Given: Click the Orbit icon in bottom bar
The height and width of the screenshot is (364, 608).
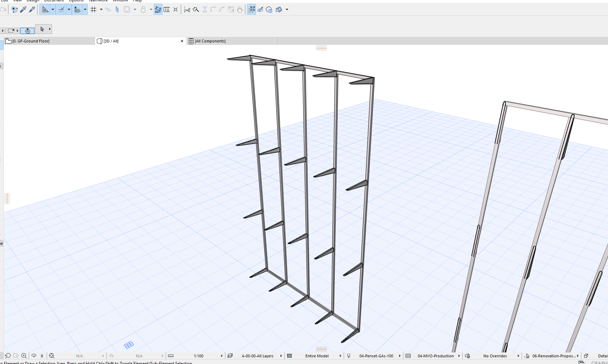Looking at the screenshot, I should [x=34, y=356].
